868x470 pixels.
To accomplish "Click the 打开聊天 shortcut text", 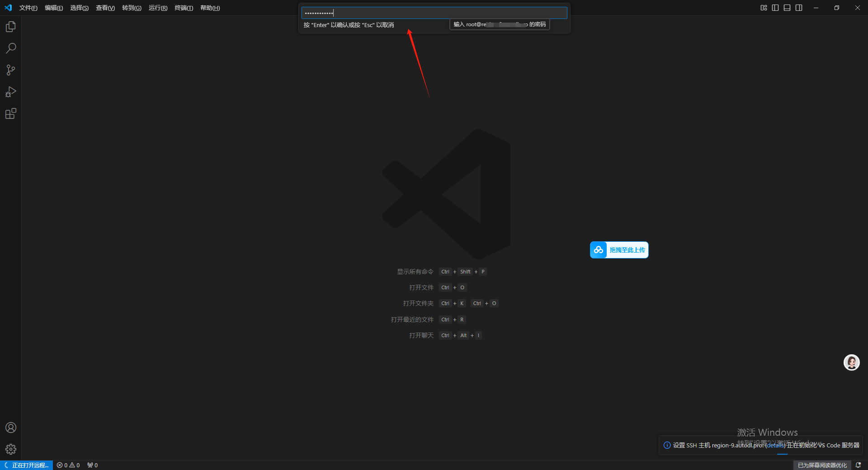I will tap(421, 335).
